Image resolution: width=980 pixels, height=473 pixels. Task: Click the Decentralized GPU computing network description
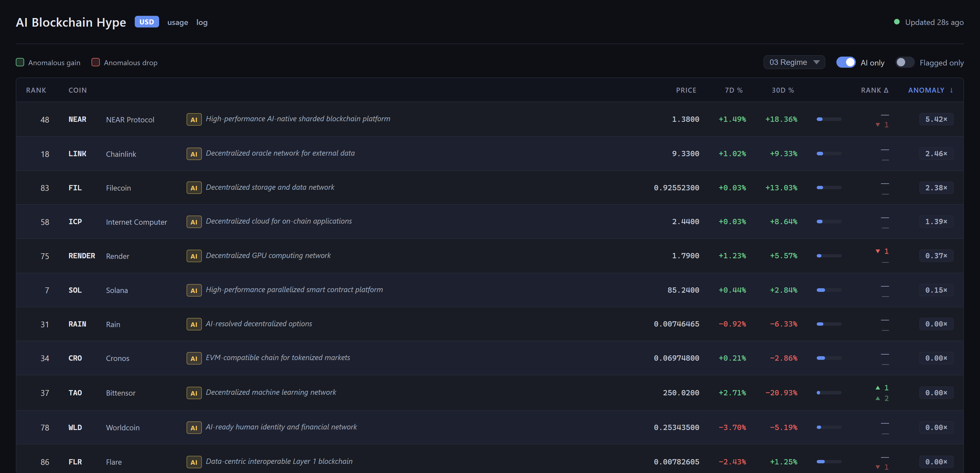tap(268, 255)
